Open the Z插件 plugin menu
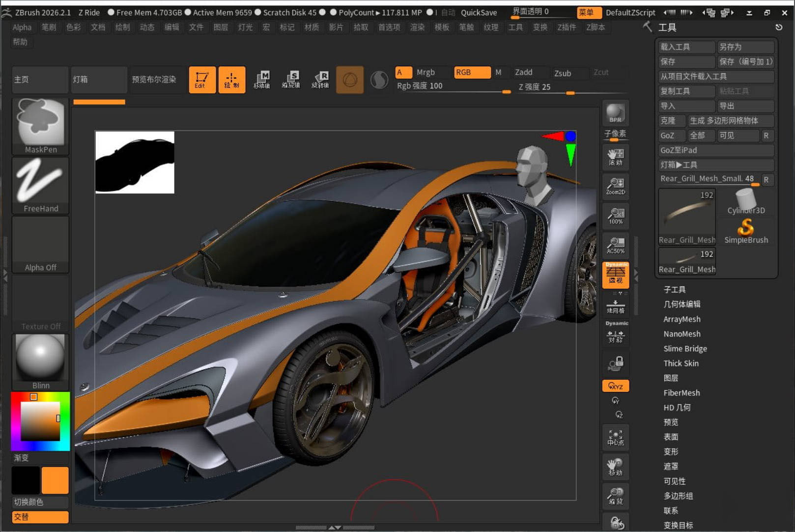795x532 pixels. 567,28
